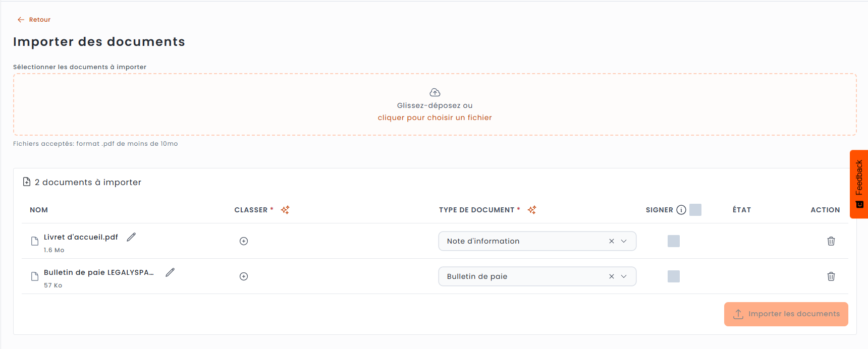Click the '57 Ko' file size text
Viewport: 868px width, 349px height.
[x=53, y=285]
